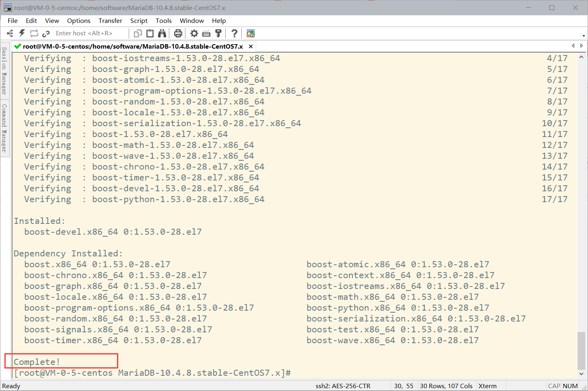This screenshot has height=391, width=588.
Task: Select the root@VM-0-5-centos session tab
Action: click(x=133, y=46)
